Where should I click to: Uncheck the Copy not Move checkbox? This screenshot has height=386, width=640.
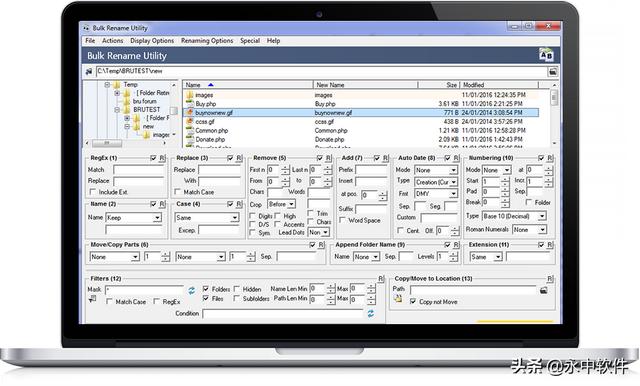coord(413,302)
